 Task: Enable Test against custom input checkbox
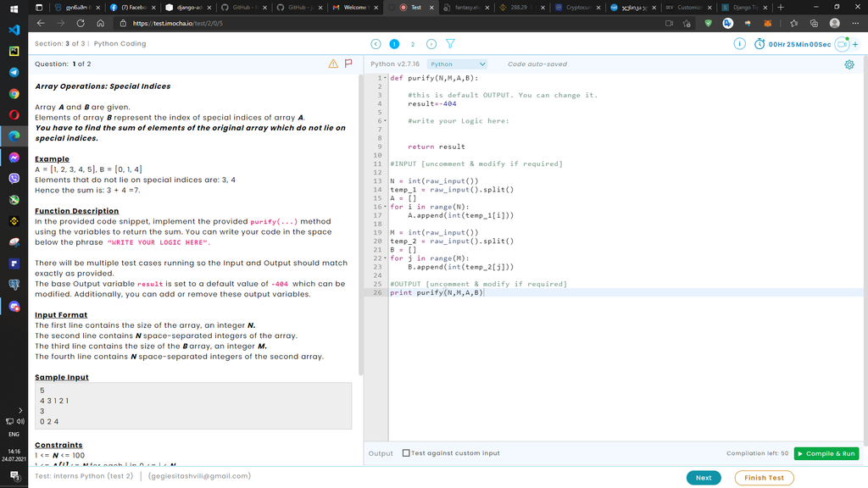point(407,453)
